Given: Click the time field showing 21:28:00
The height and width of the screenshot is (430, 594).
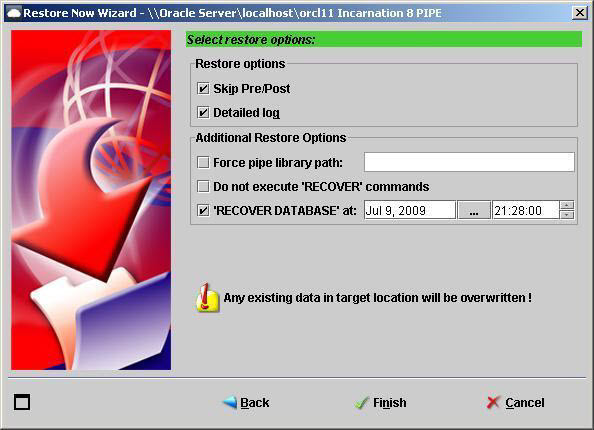Looking at the screenshot, I should point(525,210).
